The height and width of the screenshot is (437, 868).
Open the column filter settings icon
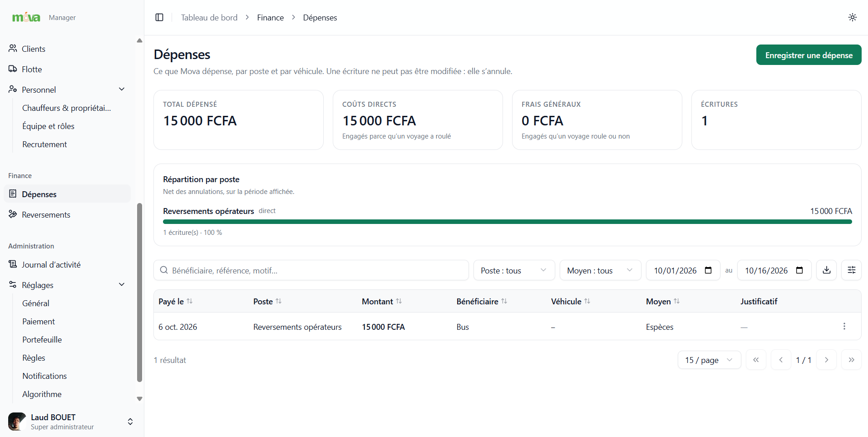click(x=851, y=270)
